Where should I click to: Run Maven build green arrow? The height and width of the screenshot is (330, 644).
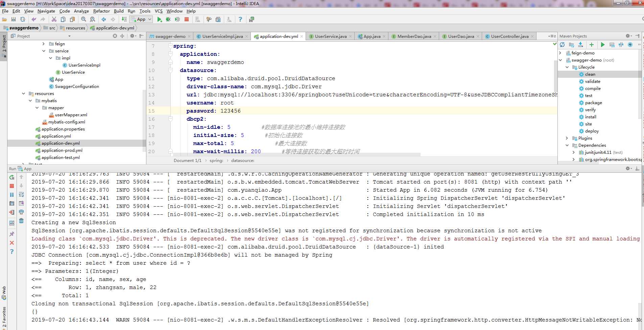tap(603, 45)
